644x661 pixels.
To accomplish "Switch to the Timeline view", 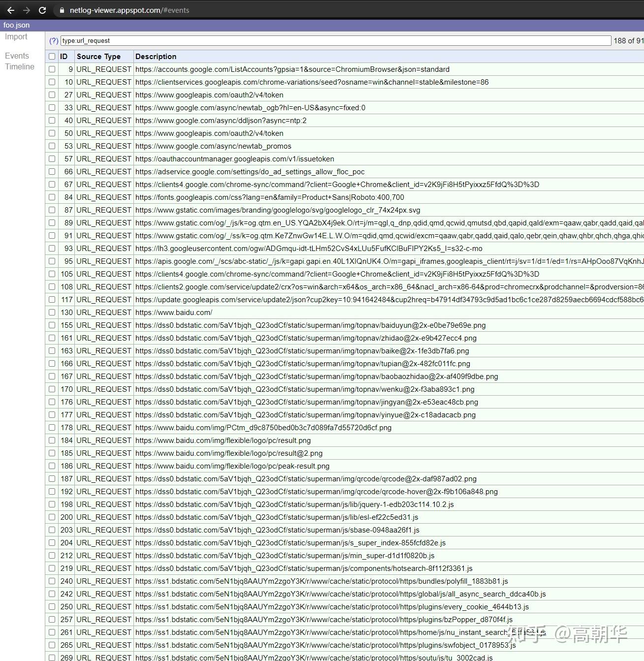I will [x=20, y=67].
